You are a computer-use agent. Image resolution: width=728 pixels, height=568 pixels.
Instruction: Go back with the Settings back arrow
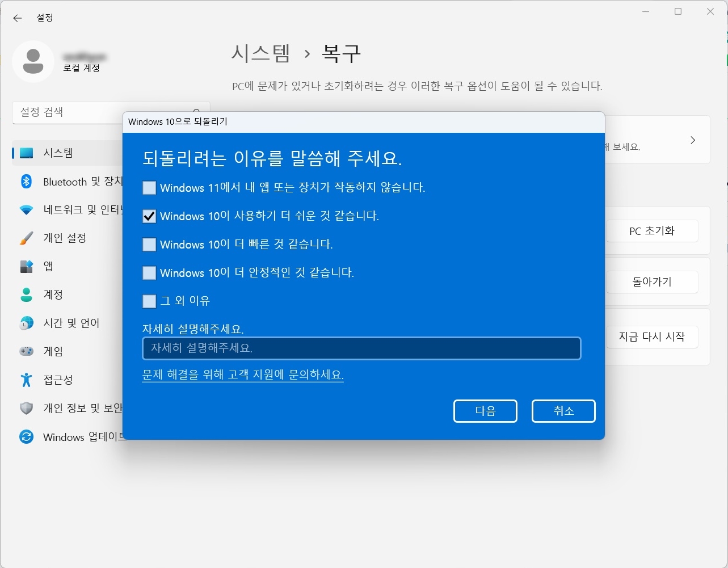[18, 18]
